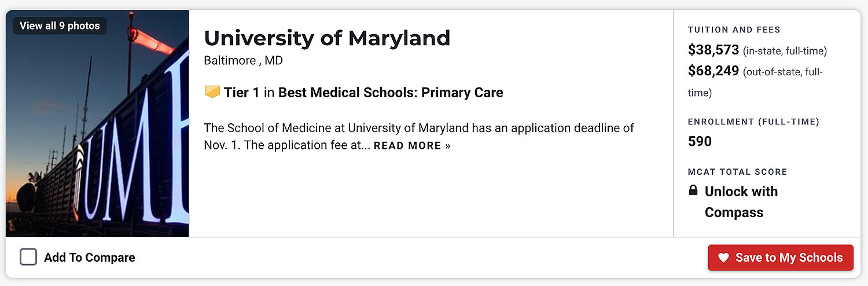The height and width of the screenshot is (286, 868).
Task: Click the Add To Compare label text
Action: click(89, 258)
